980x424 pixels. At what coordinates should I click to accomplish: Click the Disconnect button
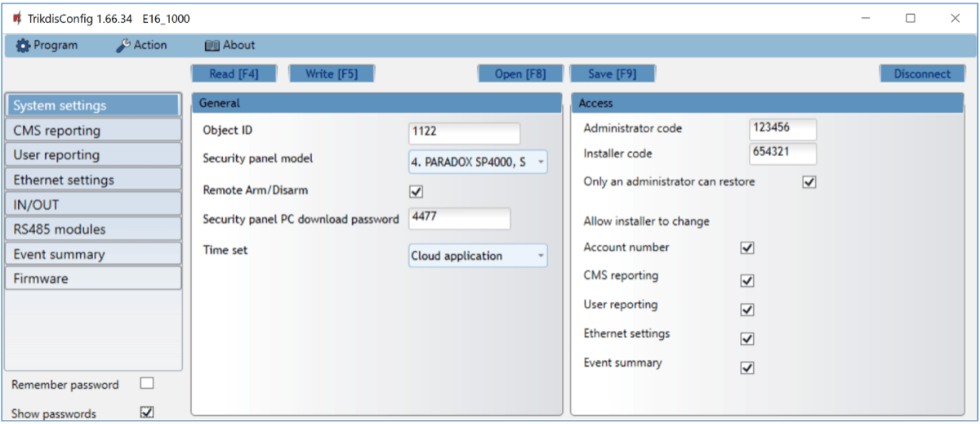pyautogui.click(x=921, y=74)
